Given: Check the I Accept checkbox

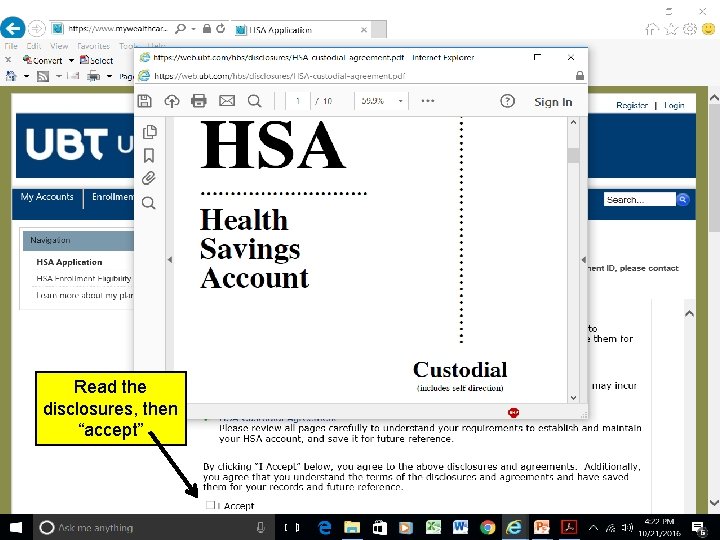Looking at the screenshot, I should coord(210,506).
